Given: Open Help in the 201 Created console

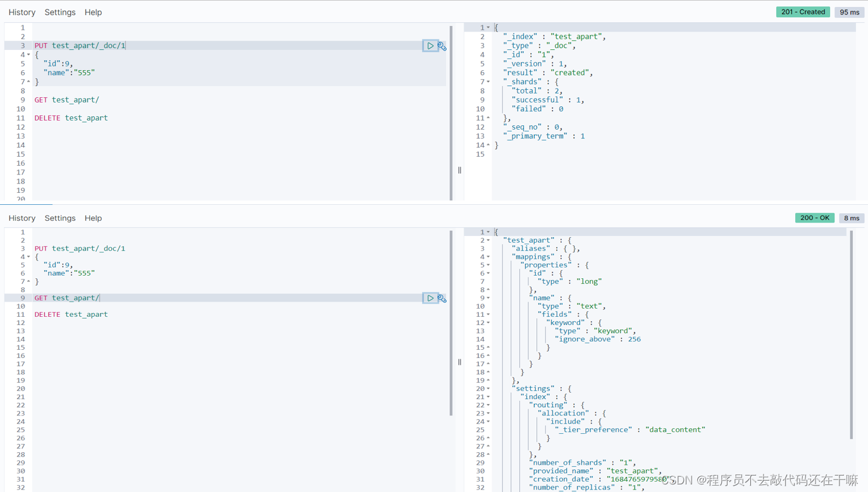Looking at the screenshot, I should 93,12.
